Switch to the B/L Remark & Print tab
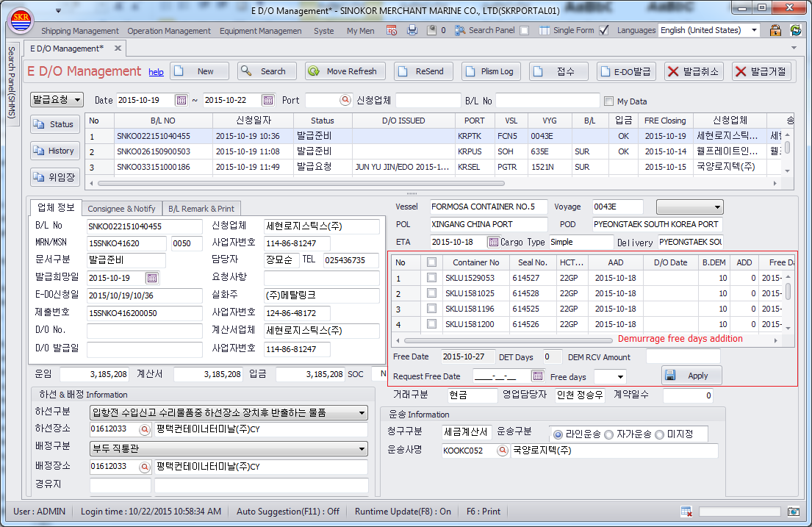Image resolution: width=812 pixels, height=527 pixels. pyautogui.click(x=201, y=209)
